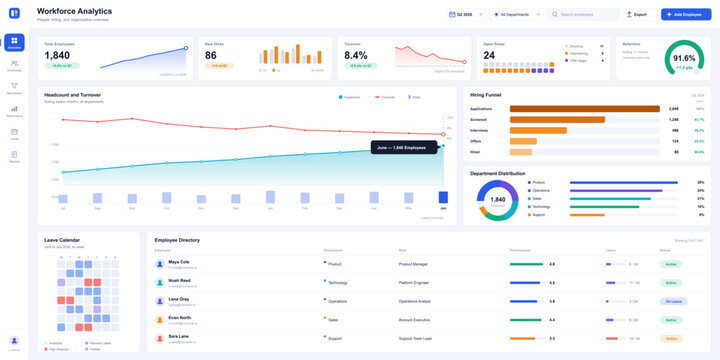Click the user profile avatar in sidebar

point(14,341)
